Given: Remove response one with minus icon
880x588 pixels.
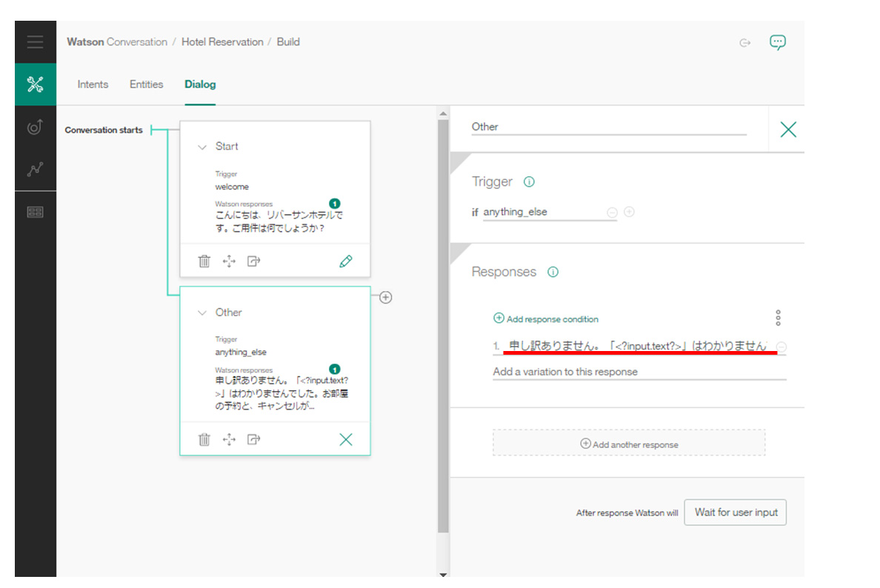Looking at the screenshot, I should (x=781, y=347).
